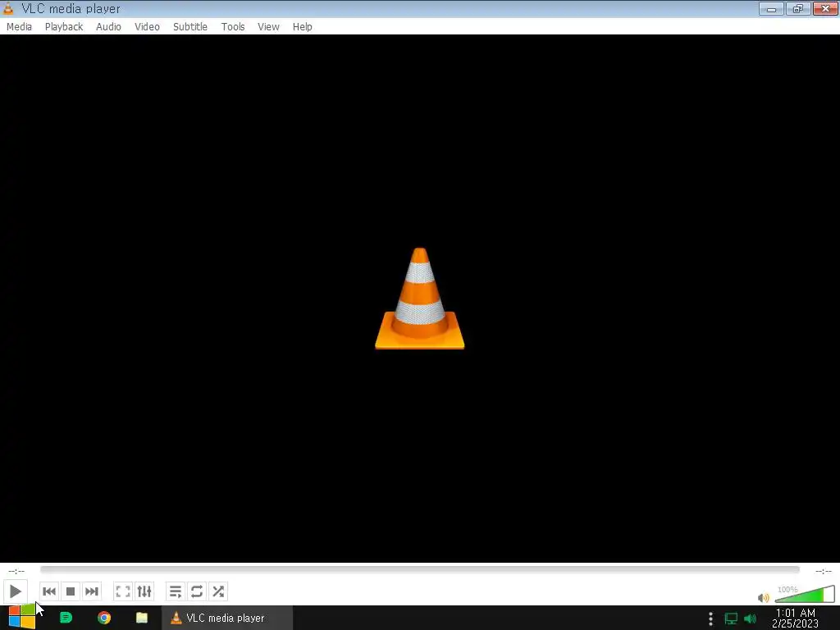Open network status tray icon

[x=731, y=619]
